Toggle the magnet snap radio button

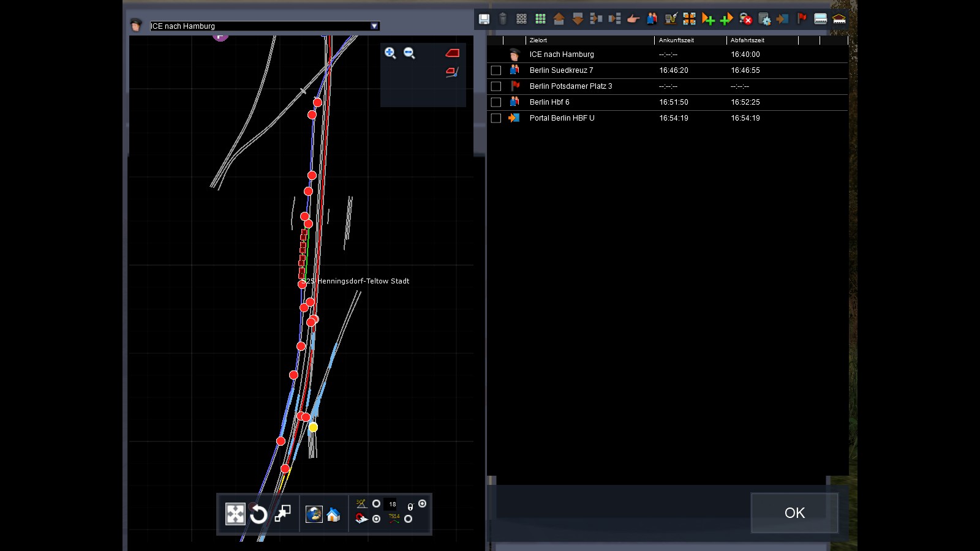[376, 519]
